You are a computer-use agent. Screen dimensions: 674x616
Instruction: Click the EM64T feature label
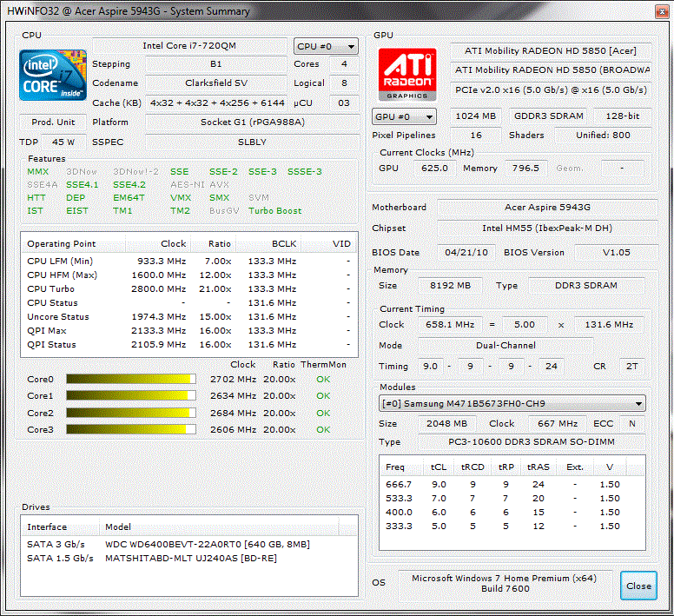[x=129, y=198]
